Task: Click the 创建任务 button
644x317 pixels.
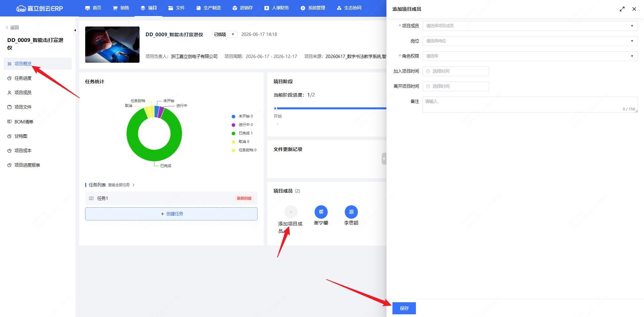Action: click(x=171, y=214)
